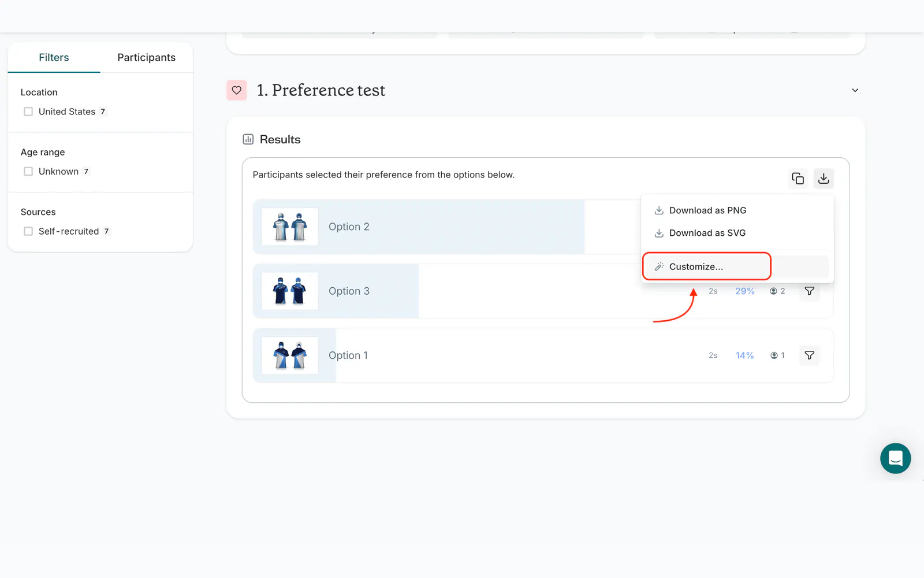
Task: Select Download as PNG
Action: (737, 210)
